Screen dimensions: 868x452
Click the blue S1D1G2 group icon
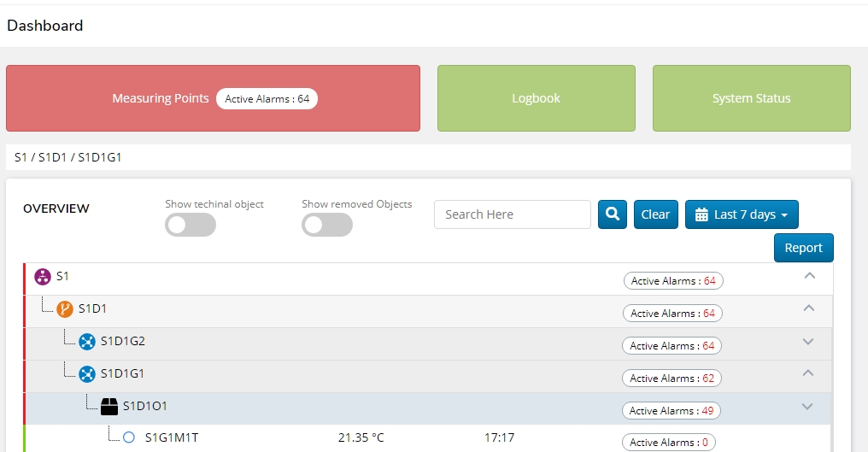click(87, 342)
